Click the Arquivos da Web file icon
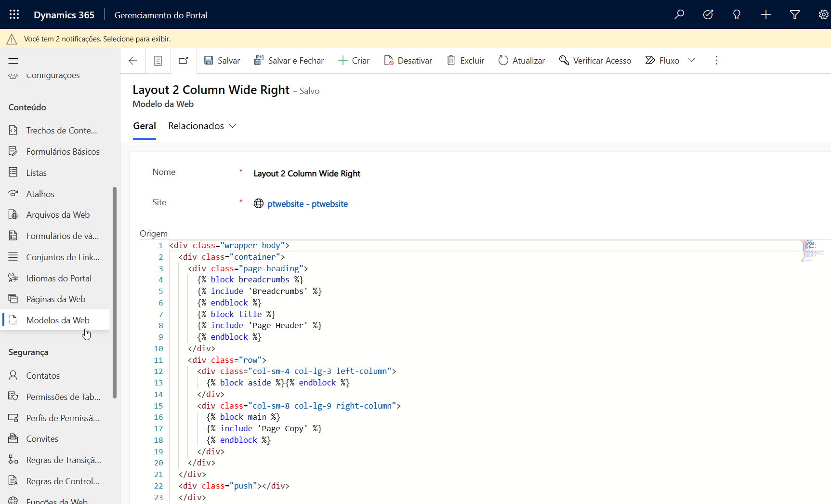Viewport: 831px width, 504px height. [x=13, y=214]
